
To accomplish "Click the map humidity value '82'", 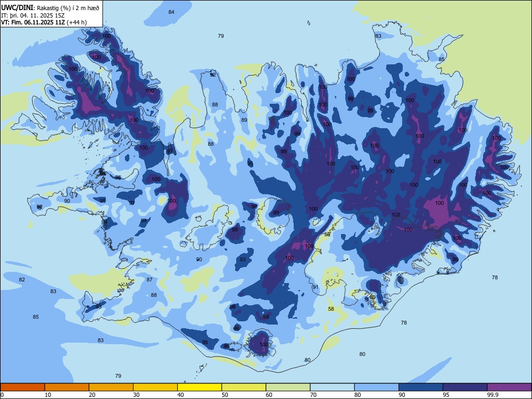I will (22, 280).
